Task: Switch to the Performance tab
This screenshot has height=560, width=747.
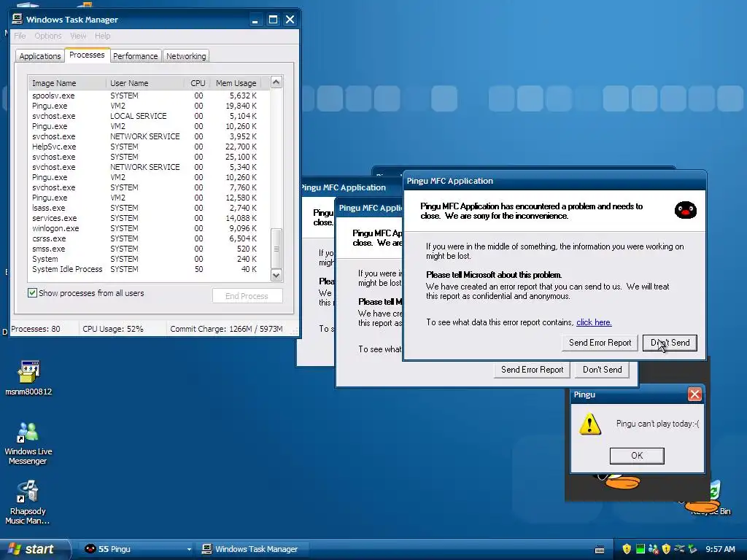Action: pos(135,56)
